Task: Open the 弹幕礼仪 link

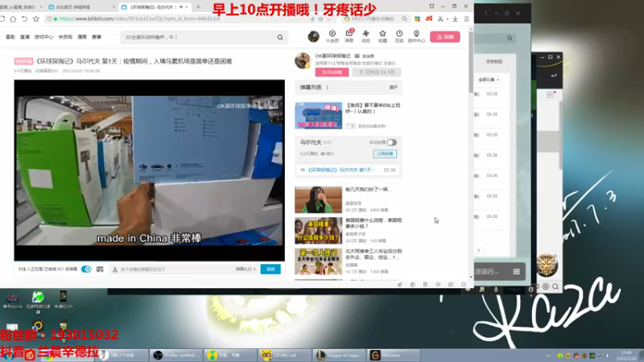Action: (x=246, y=269)
